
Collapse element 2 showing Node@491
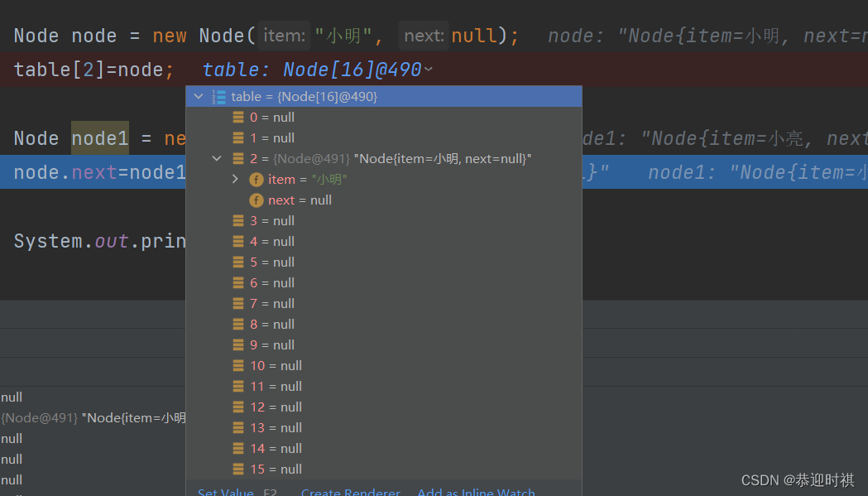click(217, 158)
